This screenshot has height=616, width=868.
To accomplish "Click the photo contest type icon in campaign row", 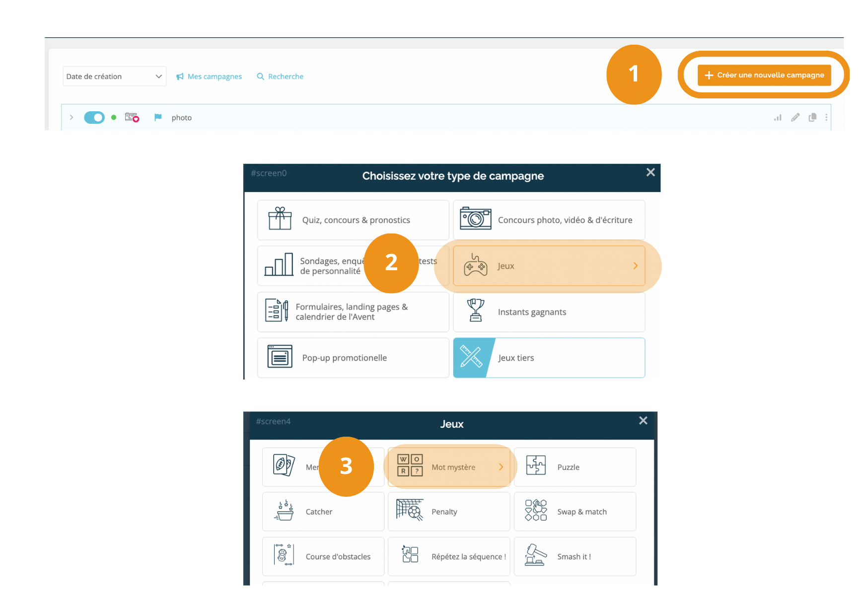I will (x=132, y=117).
